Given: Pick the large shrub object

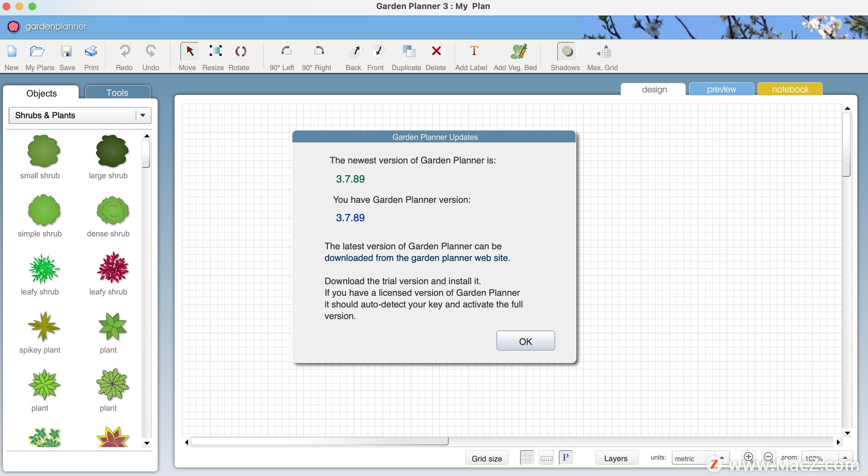Looking at the screenshot, I should pos(112,151).
